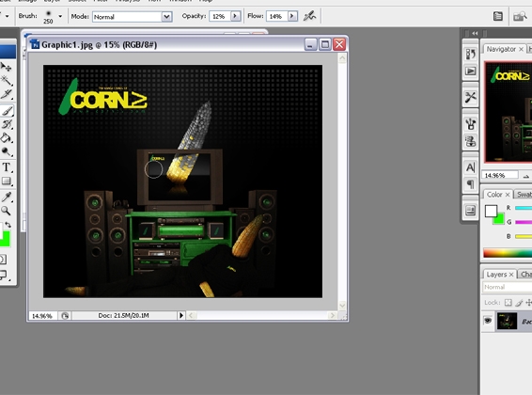This screenshot has width=532, height=395.
Task: Toggle the Brushes palette from options bar
Action: click(x=498, y=16)
